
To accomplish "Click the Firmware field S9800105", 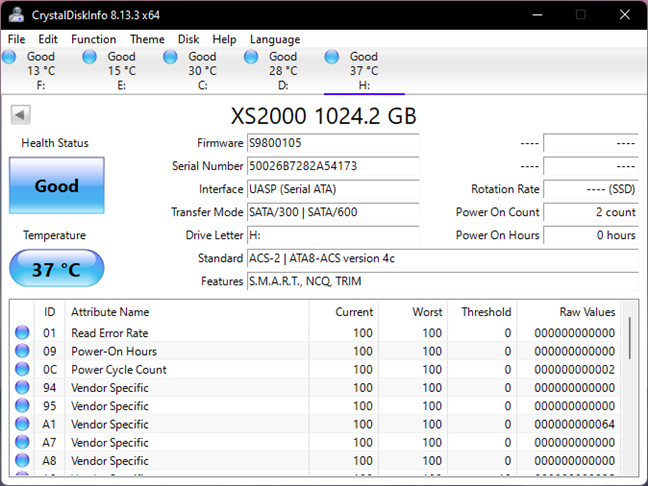I will (333, 143).
